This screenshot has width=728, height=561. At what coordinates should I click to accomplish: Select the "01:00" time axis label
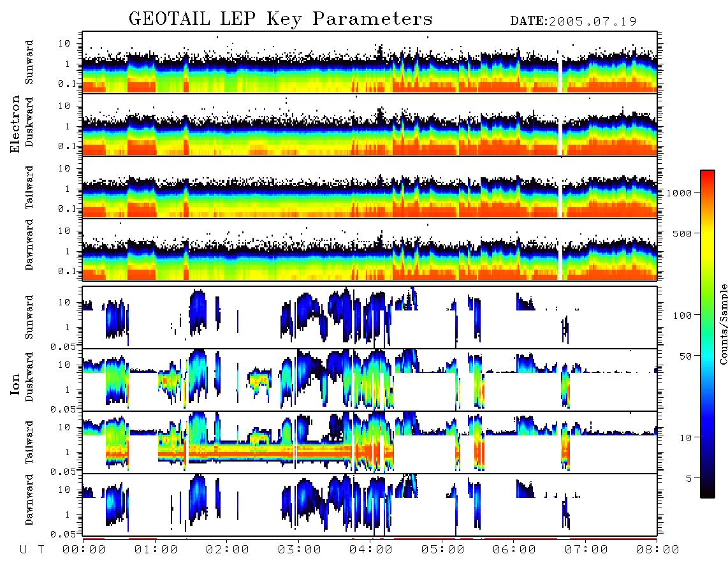click(156, 550)
